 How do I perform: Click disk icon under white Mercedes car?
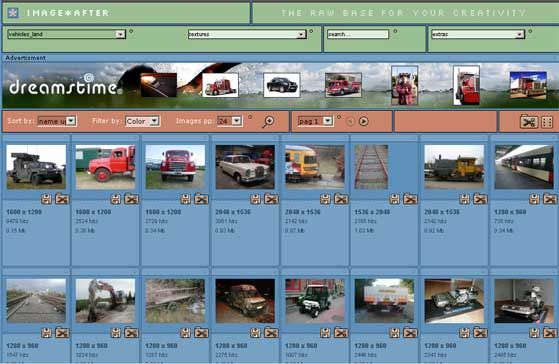255,199
